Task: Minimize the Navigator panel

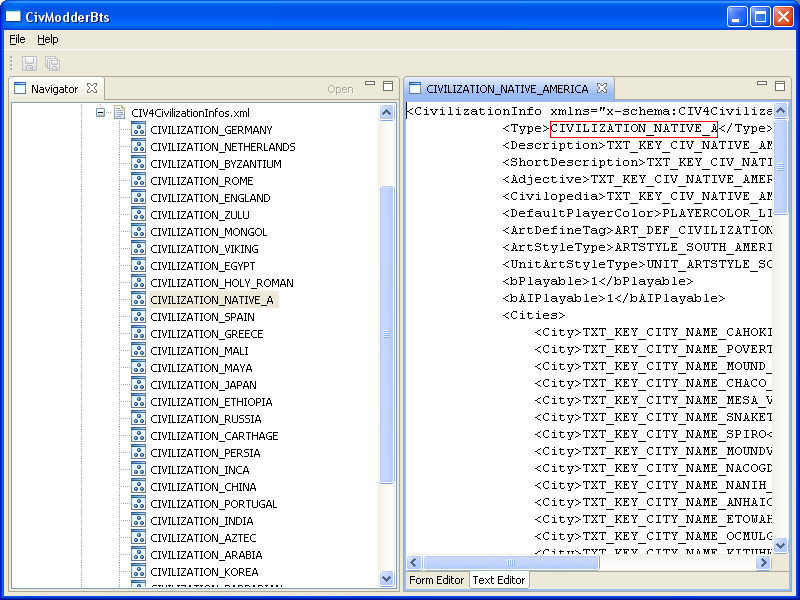Action: [x=370, y=84]
